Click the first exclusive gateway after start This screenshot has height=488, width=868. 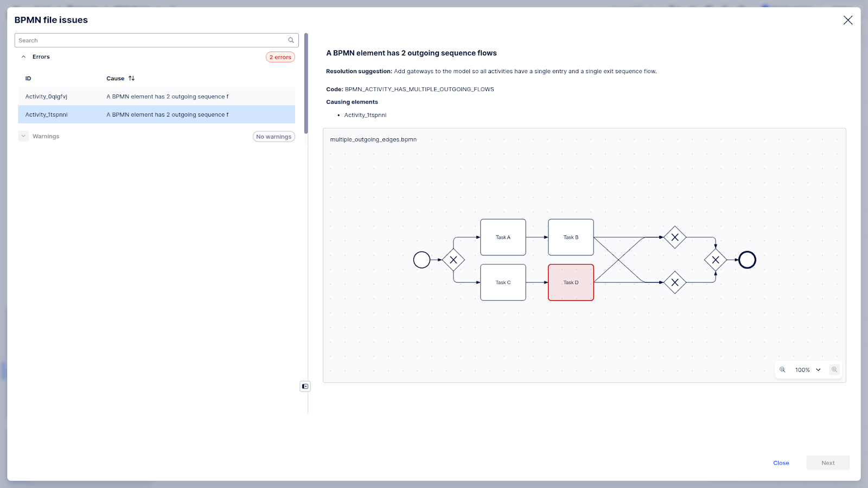tap(454, 260)
